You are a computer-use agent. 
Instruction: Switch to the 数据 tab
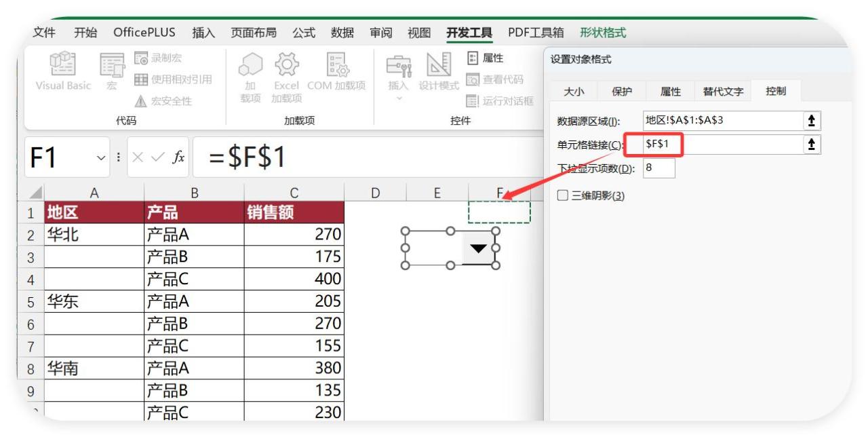[342, 32]
